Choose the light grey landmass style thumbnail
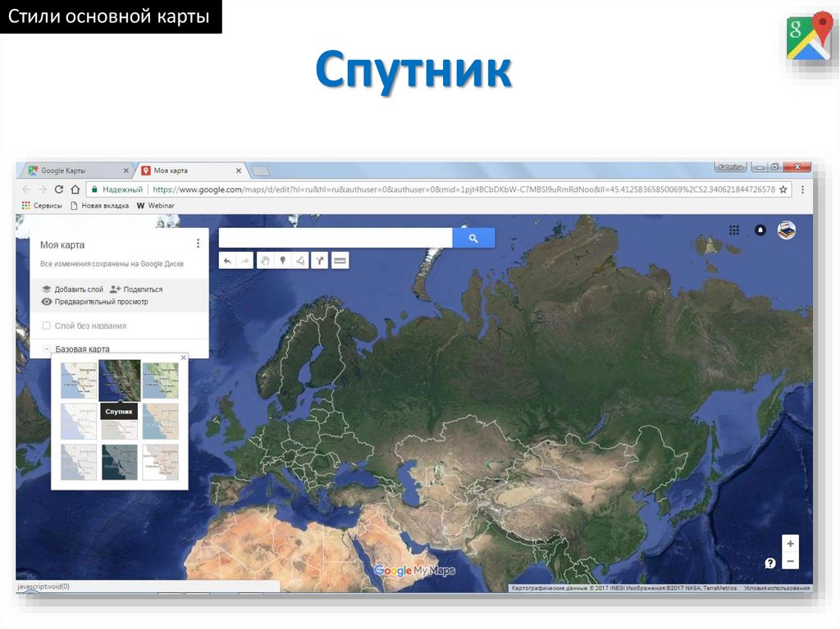 coord(79,463)
